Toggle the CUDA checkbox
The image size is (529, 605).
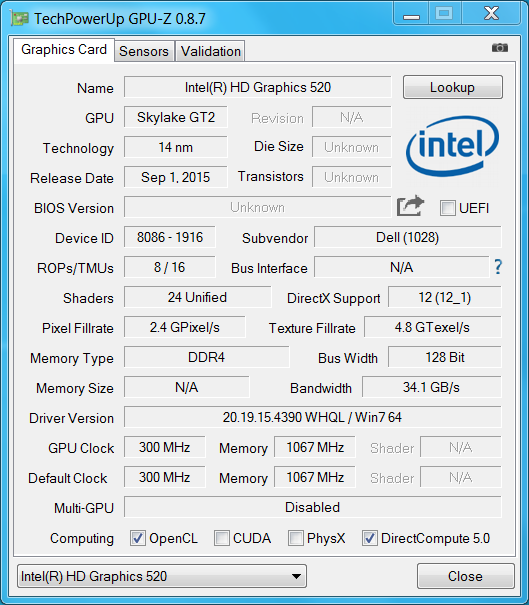click(x=222, y=538)
